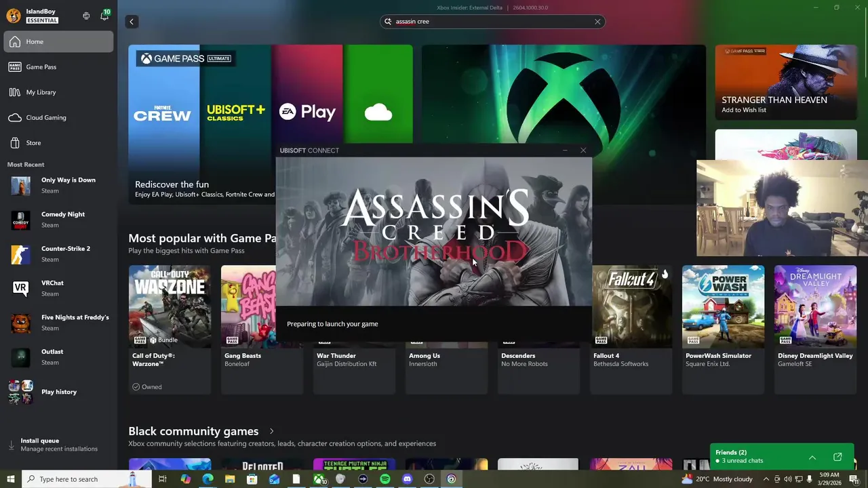Open VRChat recent game
868x488 pixels.
58,288
